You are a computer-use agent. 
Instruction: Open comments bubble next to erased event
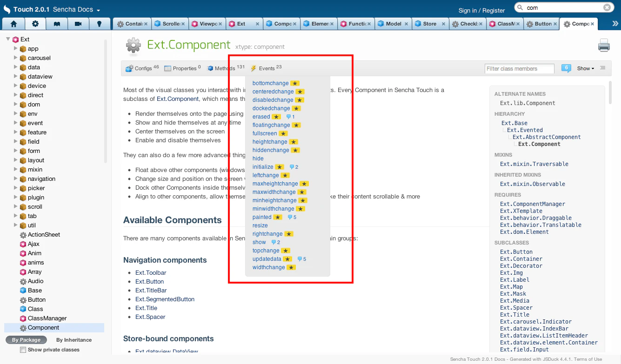[290, 117]
